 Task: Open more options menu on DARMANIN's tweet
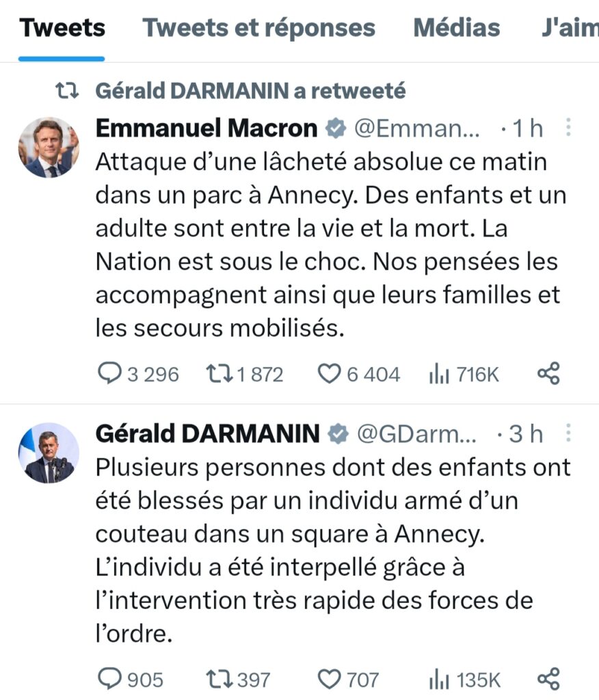[x=568, y=433]
